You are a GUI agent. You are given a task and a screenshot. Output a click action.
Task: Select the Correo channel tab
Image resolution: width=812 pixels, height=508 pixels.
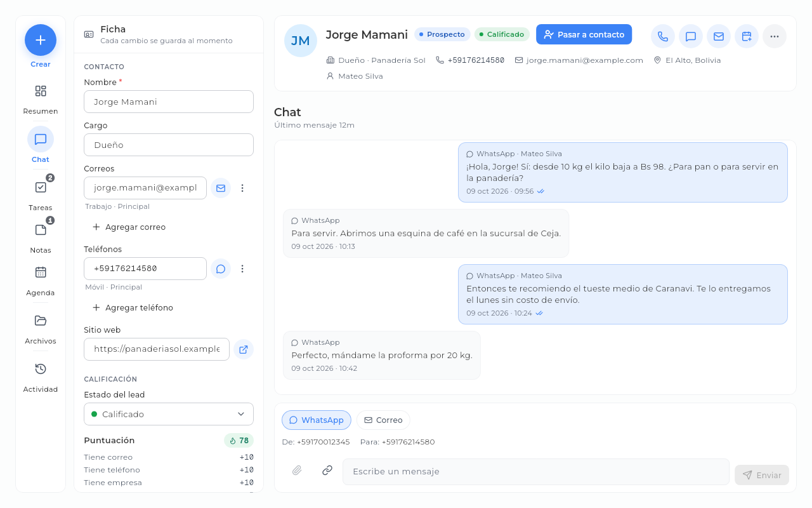pyautogui.click(x=383, y=420)
